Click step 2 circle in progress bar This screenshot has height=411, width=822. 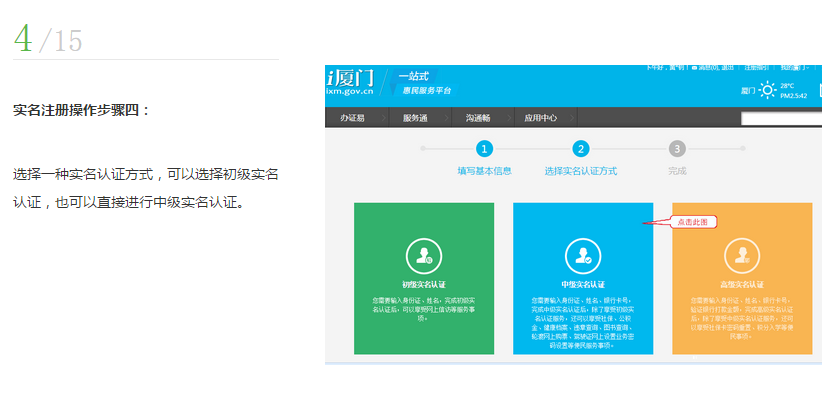tap(581, 149)
